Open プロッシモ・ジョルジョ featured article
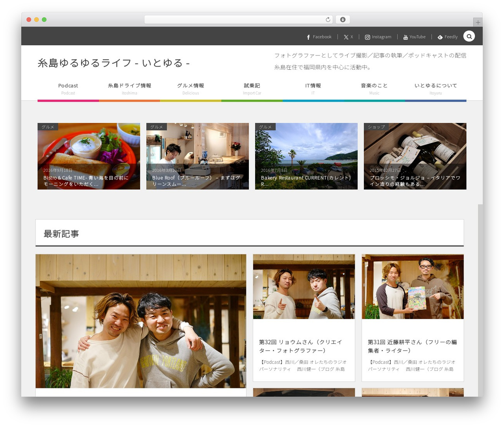This screenshot has height=427, width=504. click(415, 156)
